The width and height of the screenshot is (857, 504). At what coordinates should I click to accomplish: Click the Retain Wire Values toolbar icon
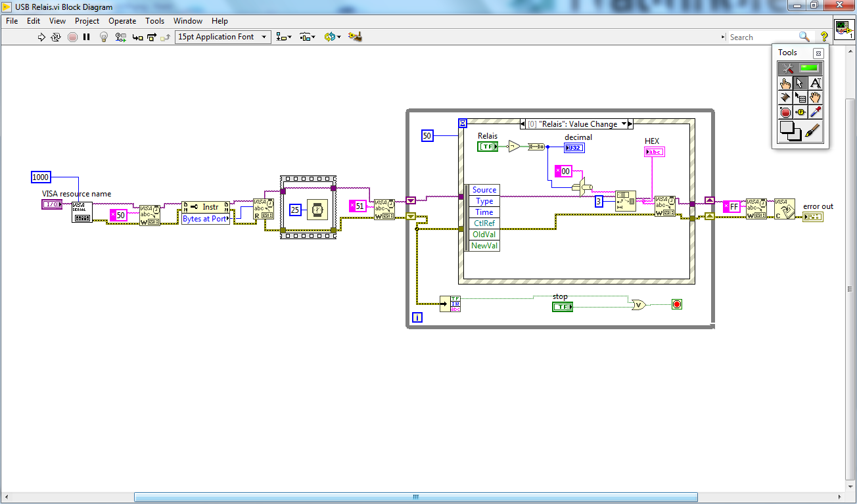pos(120,37)
